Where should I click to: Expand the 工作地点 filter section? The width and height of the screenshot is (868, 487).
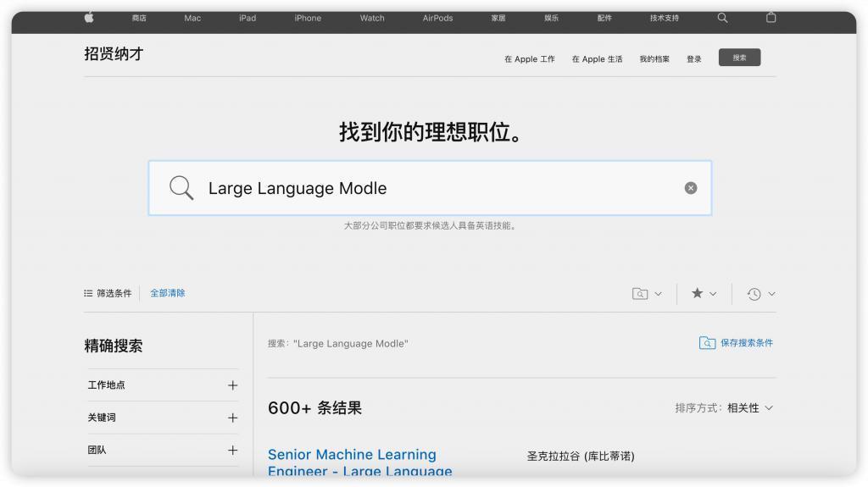[x=163, y=385]
